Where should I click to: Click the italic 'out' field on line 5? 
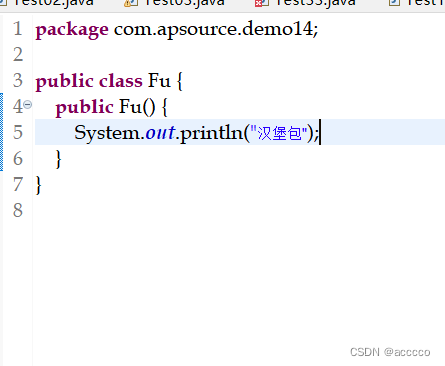coord(160,133)
